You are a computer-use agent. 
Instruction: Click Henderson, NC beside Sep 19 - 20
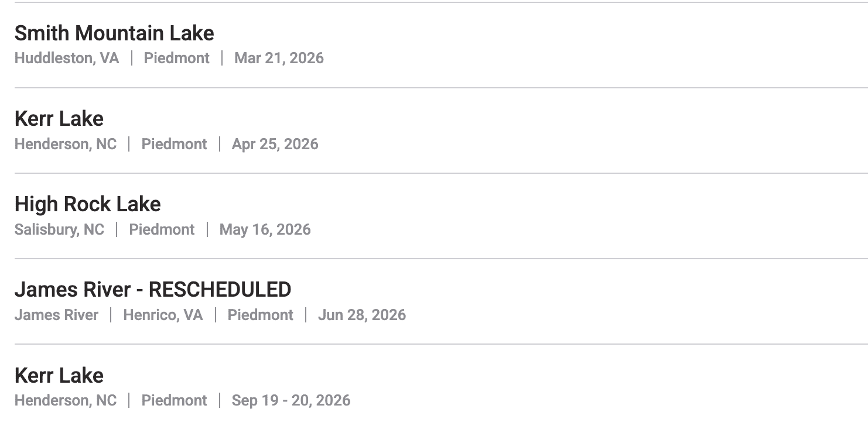66,400
